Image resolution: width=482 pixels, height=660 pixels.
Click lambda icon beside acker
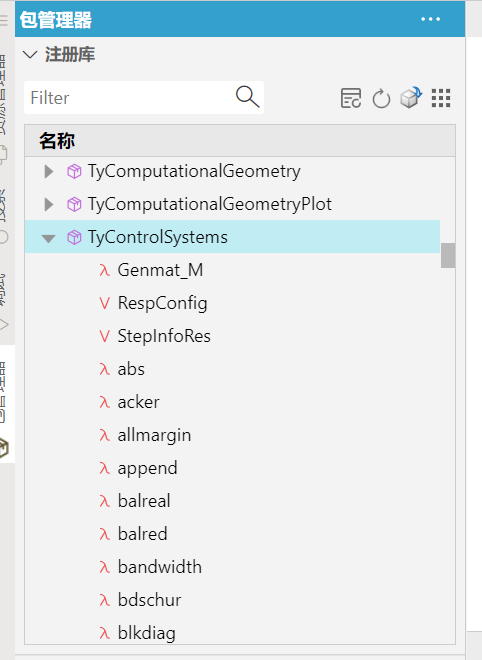(104, 402)
